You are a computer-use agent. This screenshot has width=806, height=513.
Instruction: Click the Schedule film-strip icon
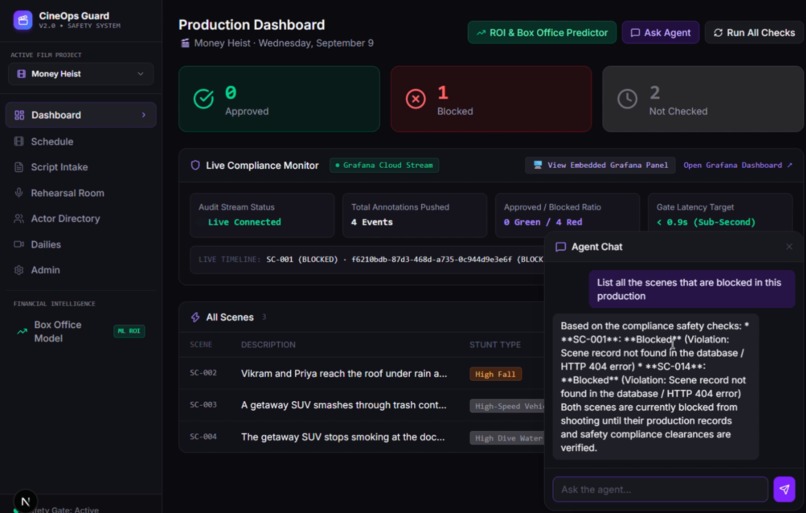(x=19, y=141)
